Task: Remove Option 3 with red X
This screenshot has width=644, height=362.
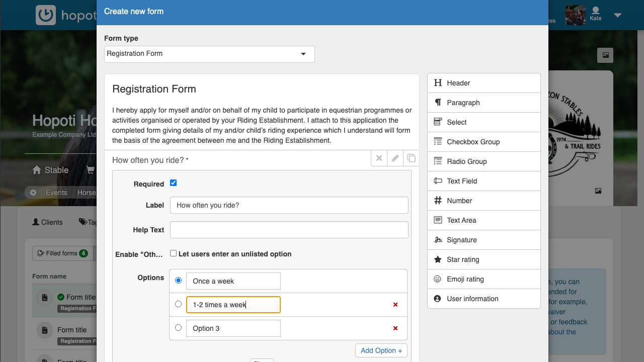Action: click(x=395, y=328)
